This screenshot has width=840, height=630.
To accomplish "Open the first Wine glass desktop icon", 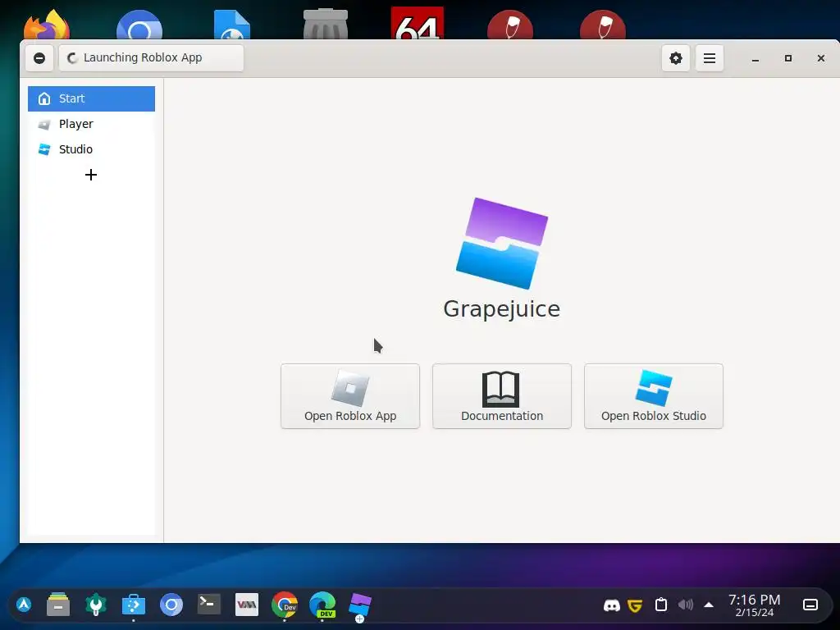I will (510, 24).
